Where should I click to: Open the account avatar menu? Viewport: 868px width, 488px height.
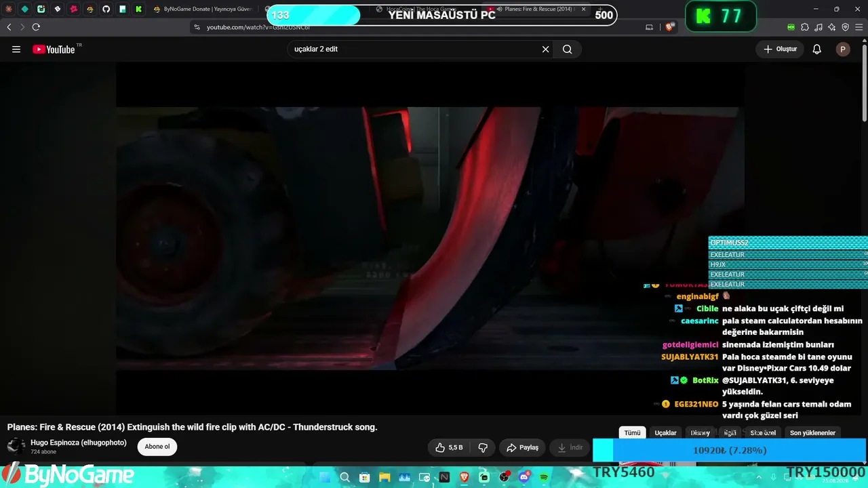(843, 49)
